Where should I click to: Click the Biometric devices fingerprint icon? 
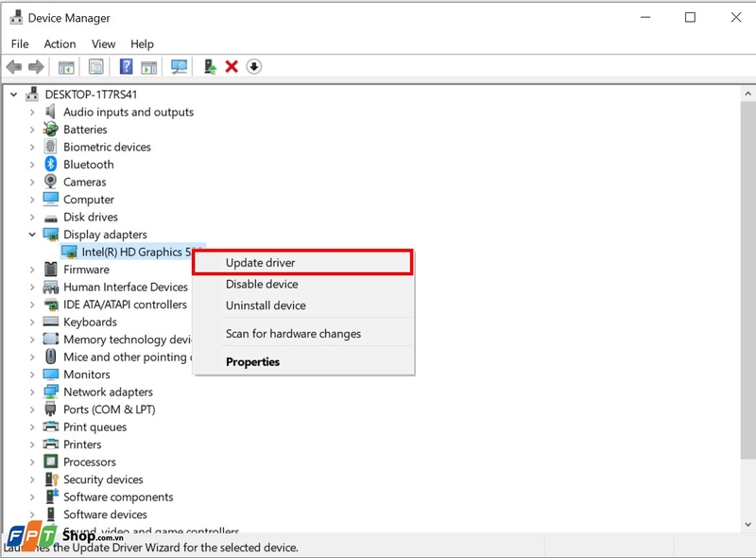coord(51,147)
